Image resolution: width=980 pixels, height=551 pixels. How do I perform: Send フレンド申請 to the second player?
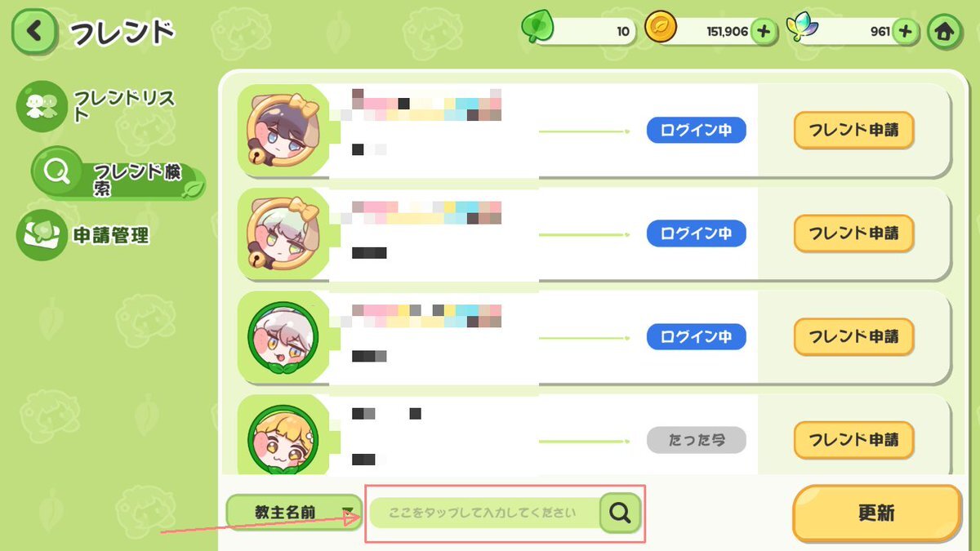click(853, 233)
